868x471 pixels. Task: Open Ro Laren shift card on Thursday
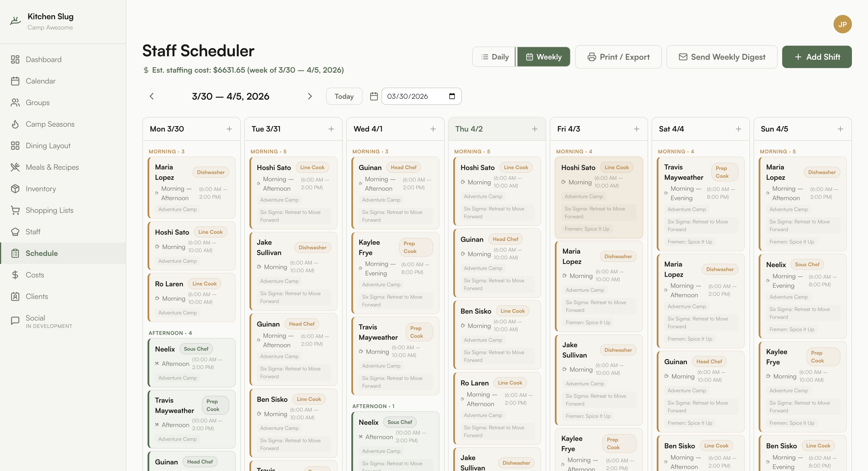(x=497, y=409)
